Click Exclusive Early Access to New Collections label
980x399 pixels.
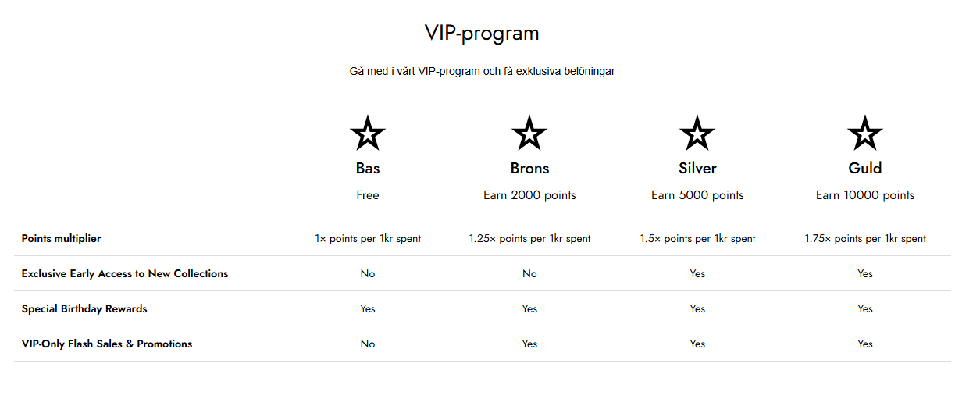125,273
